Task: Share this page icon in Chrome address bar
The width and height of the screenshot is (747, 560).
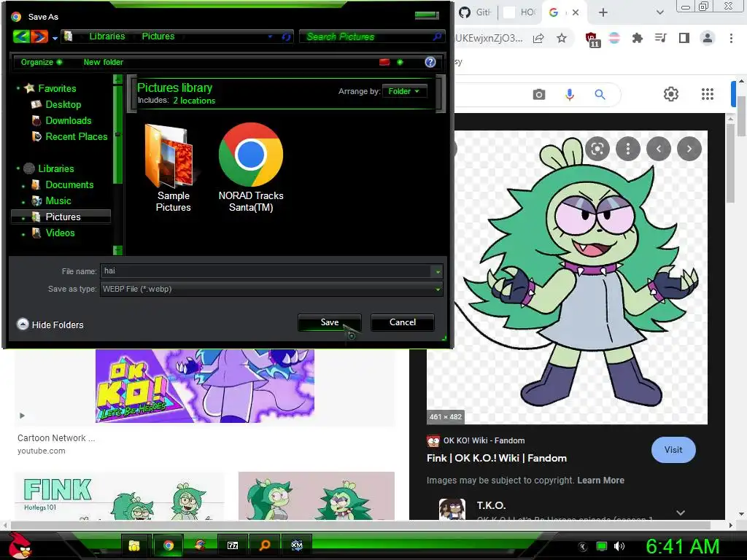Action: coord(538,39)
